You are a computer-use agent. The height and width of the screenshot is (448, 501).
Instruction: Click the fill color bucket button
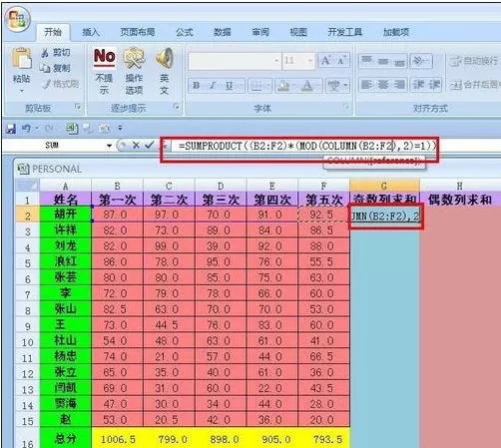283,86
